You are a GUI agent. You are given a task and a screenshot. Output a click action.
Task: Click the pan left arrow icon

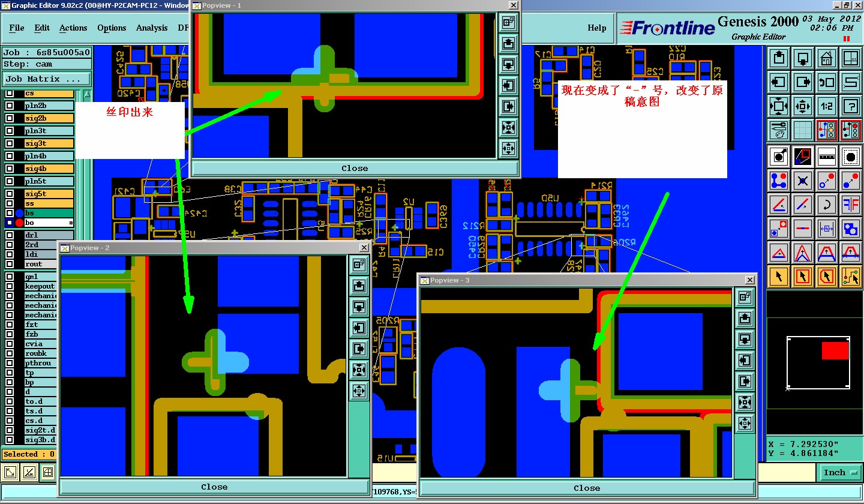(x=779, y=82)
